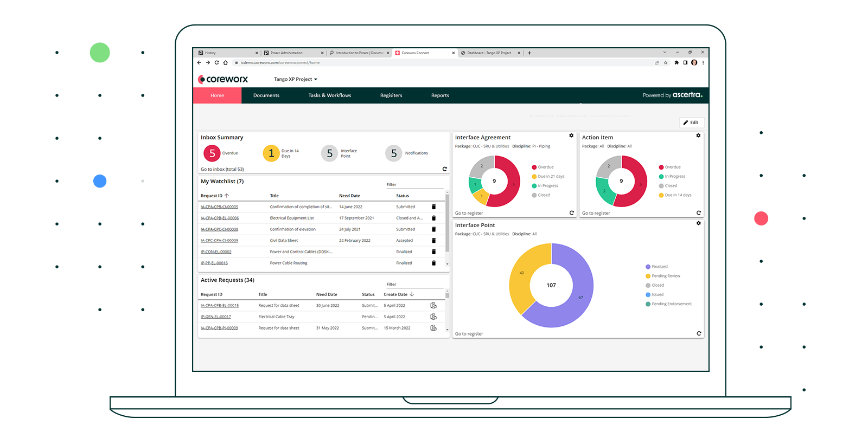Delete Power Cable Routing watchlist entry
The height and width of the screenshot is (438, 868).
(x=433, y=263)
